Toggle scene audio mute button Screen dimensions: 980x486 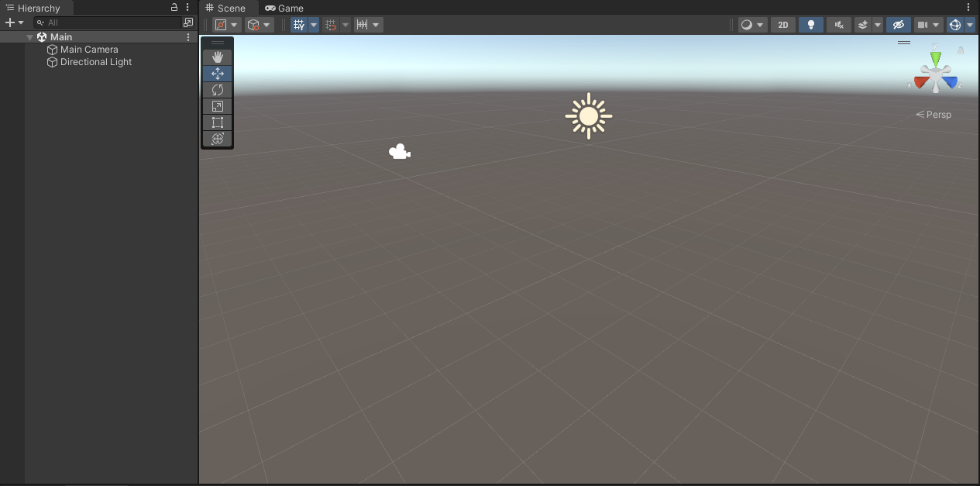pos(839,25)
